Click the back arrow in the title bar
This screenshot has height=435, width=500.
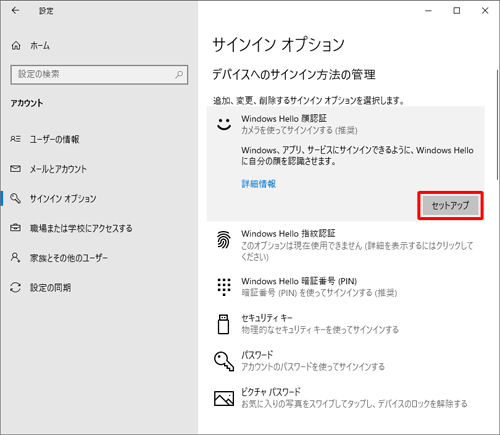tap(15, 11)
